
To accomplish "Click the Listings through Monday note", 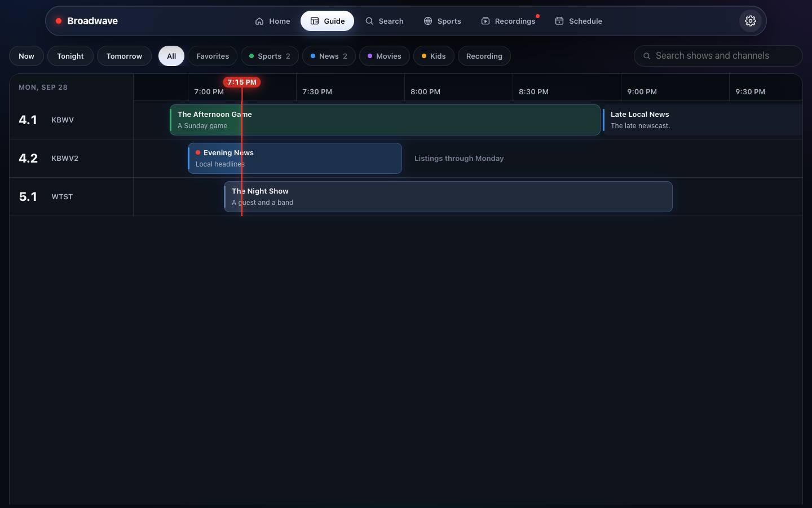I will click(459, 159).
